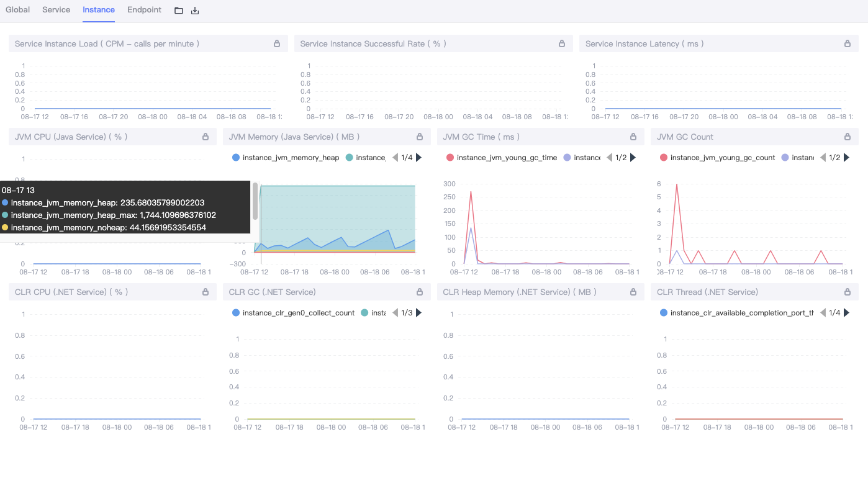Go to previous legend page in CLR GC
Image resolution: width=868 pixels, height=488 pixels.
pyautogui.click(x=395, y=313)
